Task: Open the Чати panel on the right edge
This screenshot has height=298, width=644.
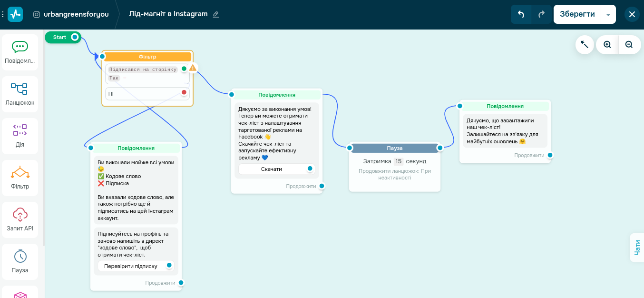Action: [x=637, y=247]
